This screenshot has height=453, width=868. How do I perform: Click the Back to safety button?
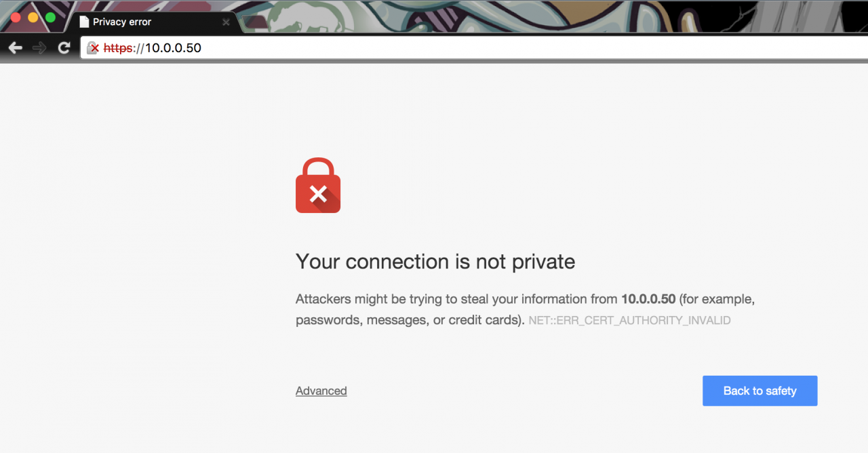click(x=759, y=391)
